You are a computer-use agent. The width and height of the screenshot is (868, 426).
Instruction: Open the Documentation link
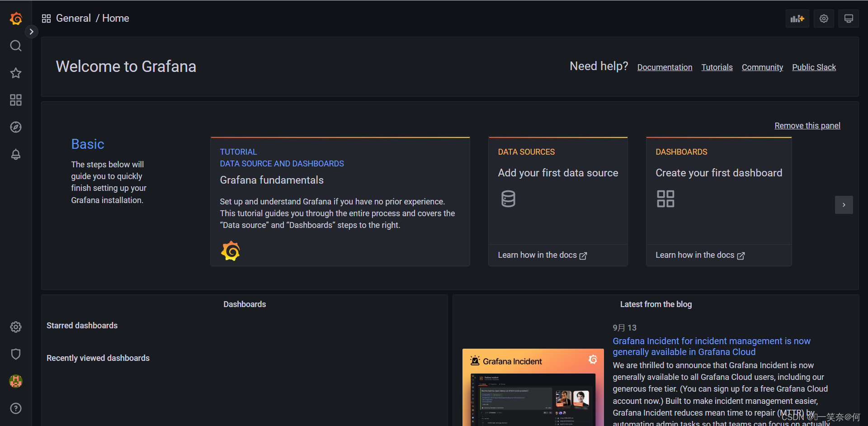coord(665,67)
